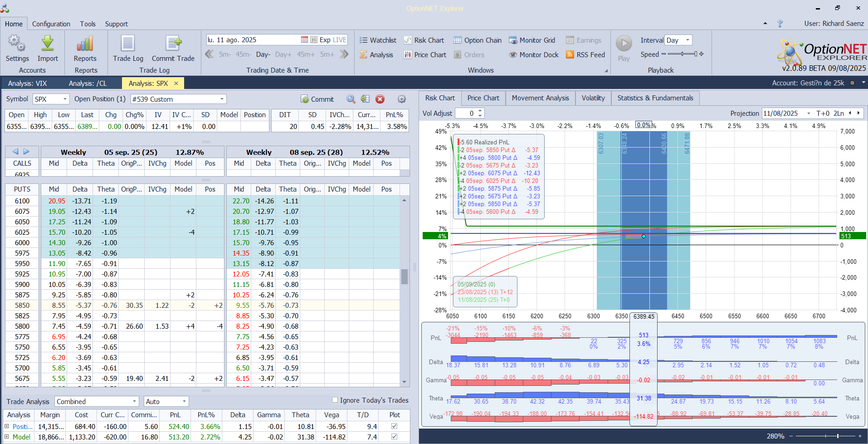Go to next expiration with right arrow
868x444 pixels.
[x=26, y=152]
